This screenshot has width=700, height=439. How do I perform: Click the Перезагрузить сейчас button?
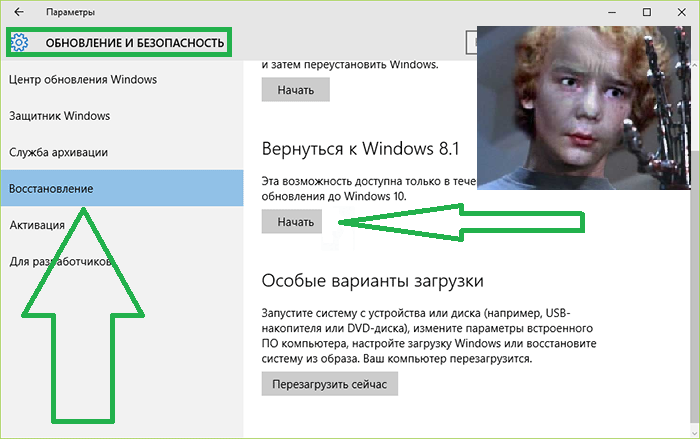(329, 384)
